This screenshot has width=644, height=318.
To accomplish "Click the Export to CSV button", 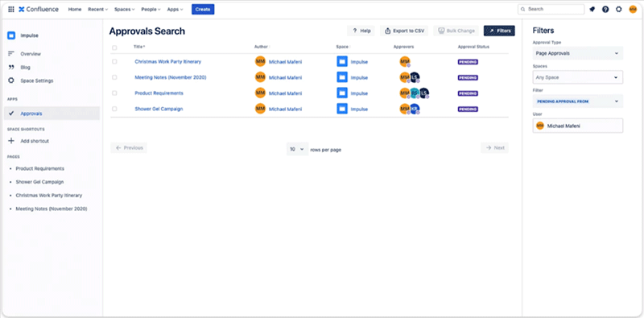I will point(404,31).
